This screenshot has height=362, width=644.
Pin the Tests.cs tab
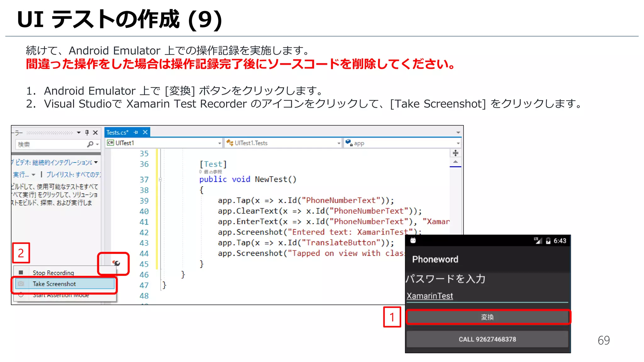136,132
